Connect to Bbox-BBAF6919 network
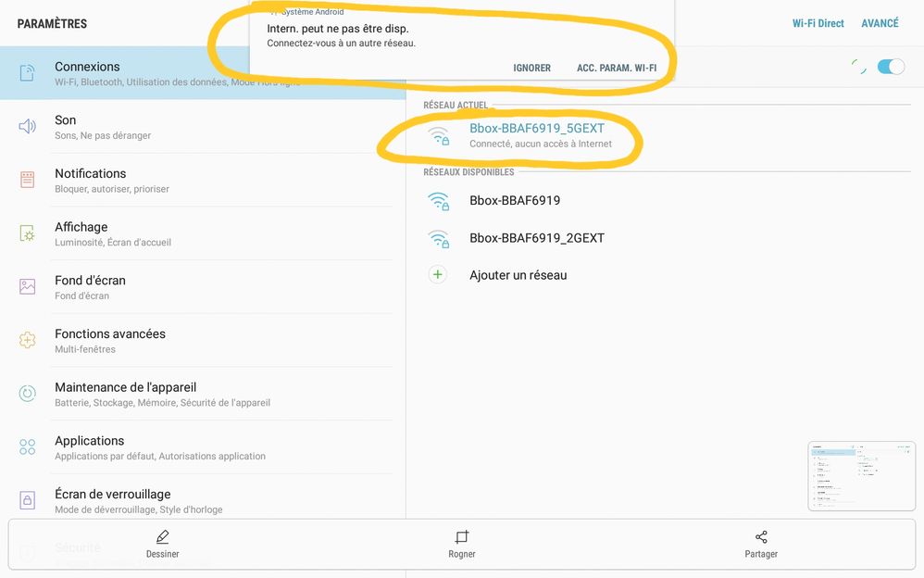924x578 pixels. tap(665, 200)
